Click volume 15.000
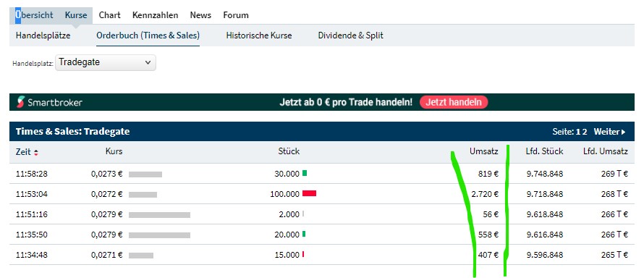The height and width of the screenshot is (278, 644). point(287,255)
